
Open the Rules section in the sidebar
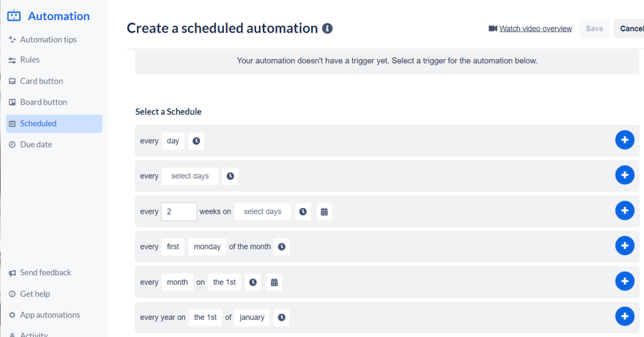point(30,60)
